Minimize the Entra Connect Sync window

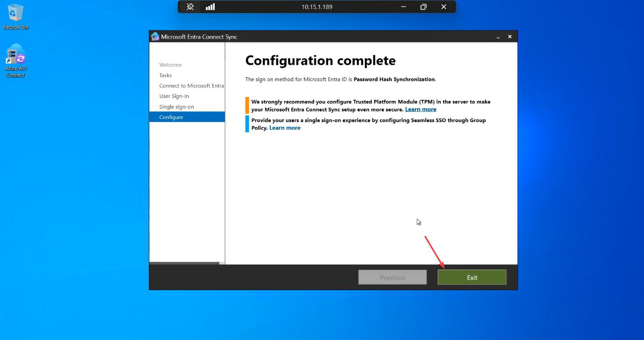click(x=498, y=37)
